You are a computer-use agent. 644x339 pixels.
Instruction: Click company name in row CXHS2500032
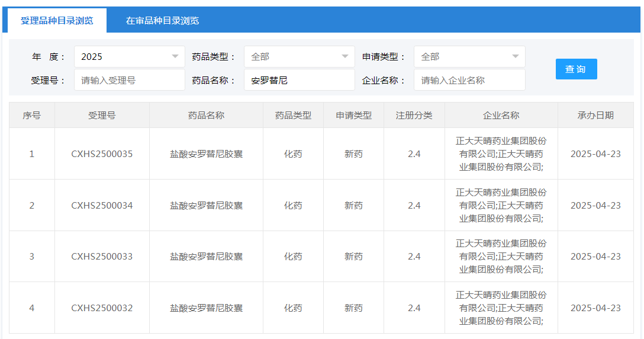pyautogui.click(x=501, y=308)
